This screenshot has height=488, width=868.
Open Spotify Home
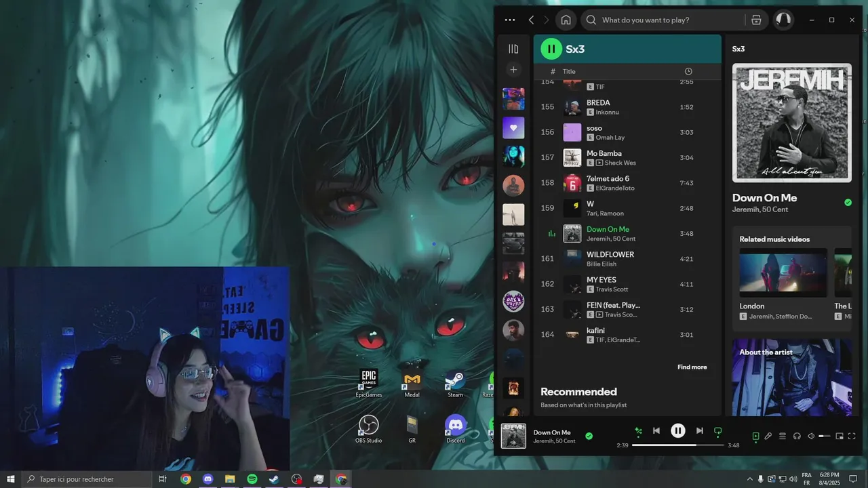[x=566, y=20]
